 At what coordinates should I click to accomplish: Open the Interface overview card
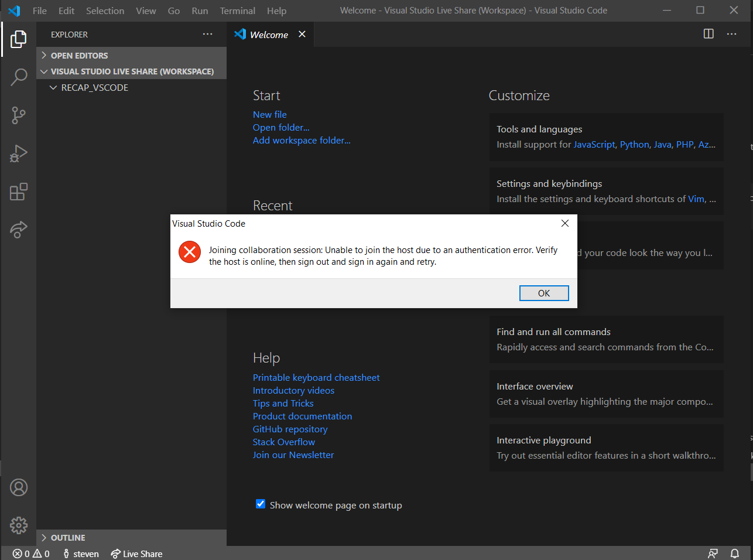[607, 394]
